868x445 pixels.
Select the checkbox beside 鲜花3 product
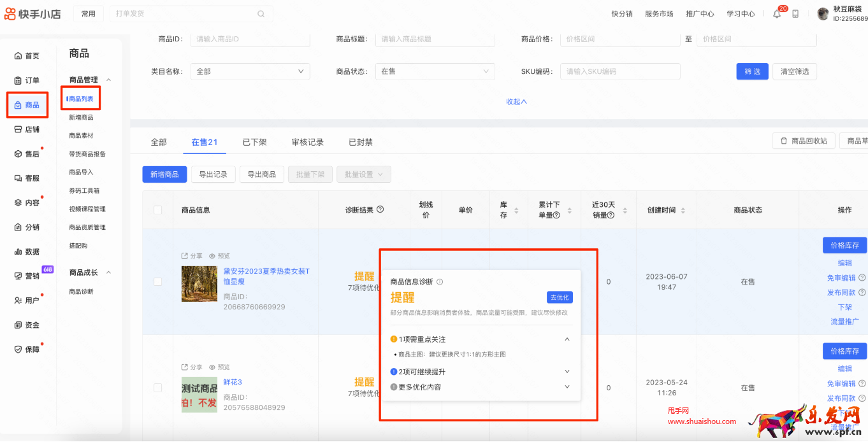[158, 387]
